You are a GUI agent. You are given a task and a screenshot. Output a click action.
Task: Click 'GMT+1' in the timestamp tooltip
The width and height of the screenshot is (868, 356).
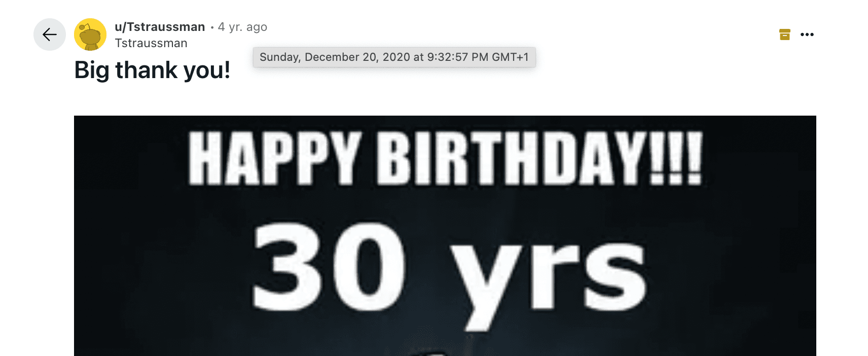[510, 57]
